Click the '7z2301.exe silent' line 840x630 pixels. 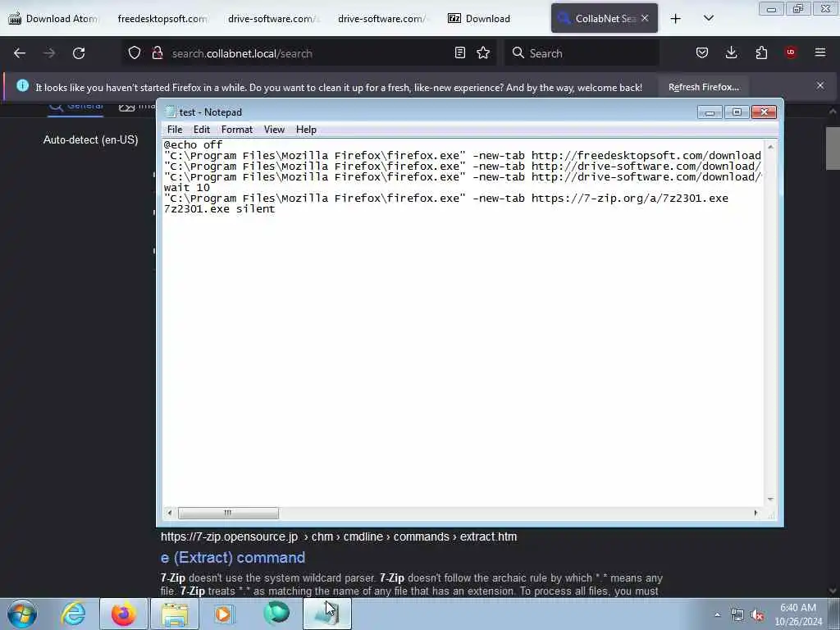[219, 209]
